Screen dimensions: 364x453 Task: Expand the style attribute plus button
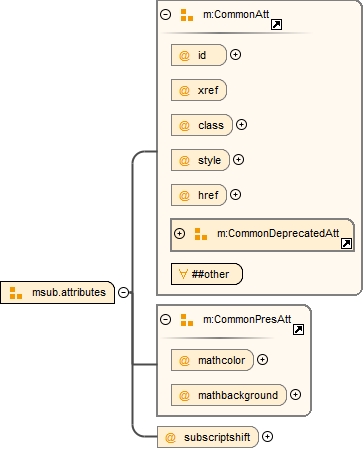point(238,160)
